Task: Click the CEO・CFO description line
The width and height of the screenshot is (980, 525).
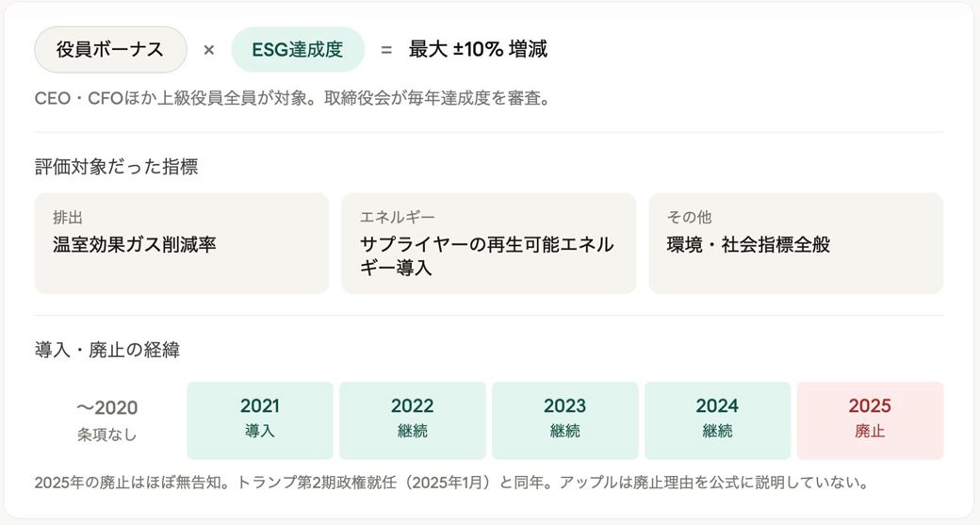Action: tap(291, 98)
